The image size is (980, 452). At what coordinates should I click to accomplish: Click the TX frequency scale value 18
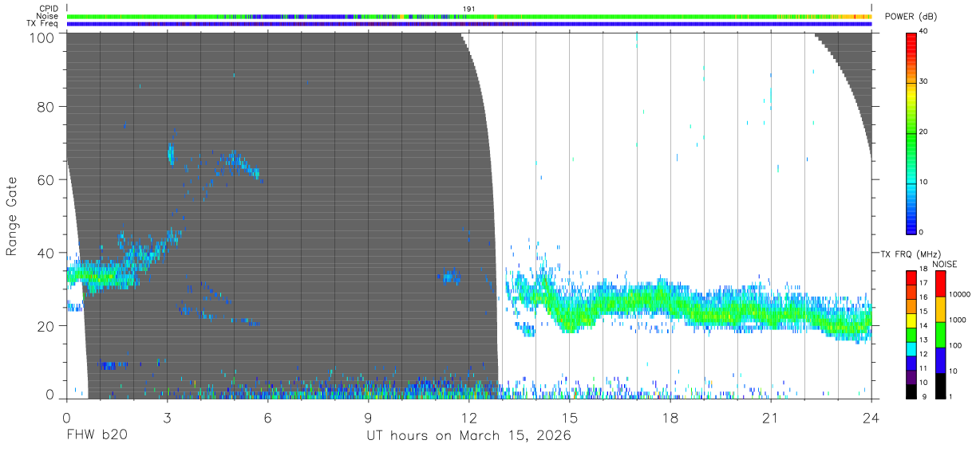[x=923, y=269]
